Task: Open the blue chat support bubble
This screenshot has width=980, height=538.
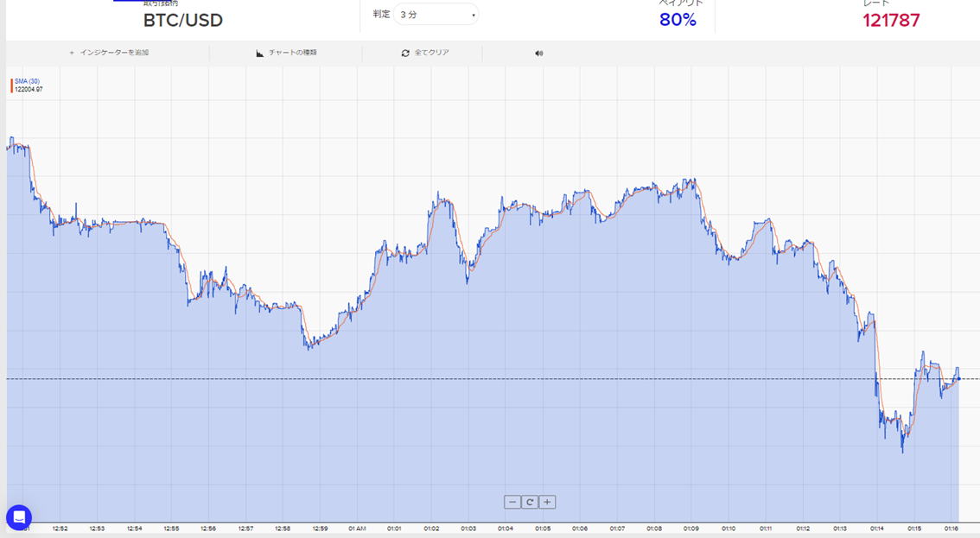Action: [x=19, y=517]
